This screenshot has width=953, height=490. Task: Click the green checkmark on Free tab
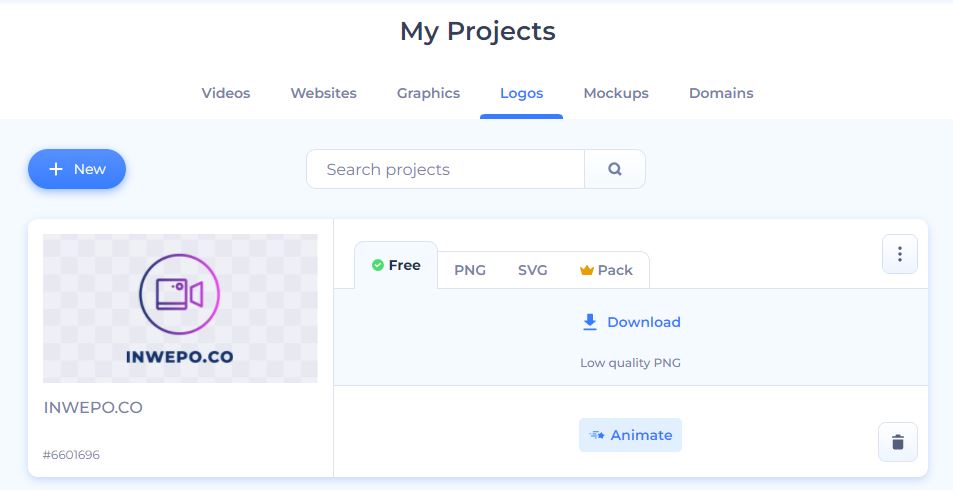377,265
